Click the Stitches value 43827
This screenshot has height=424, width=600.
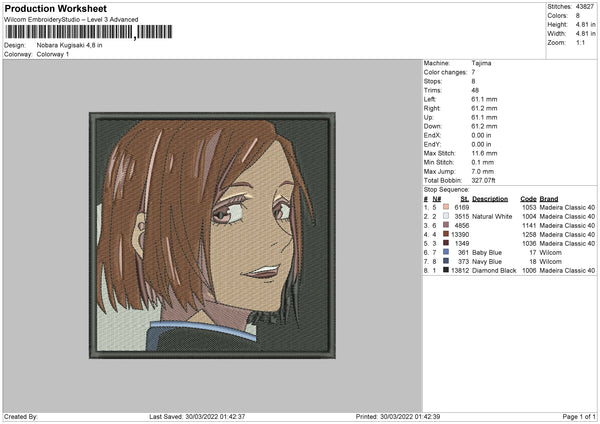[585, 7]
